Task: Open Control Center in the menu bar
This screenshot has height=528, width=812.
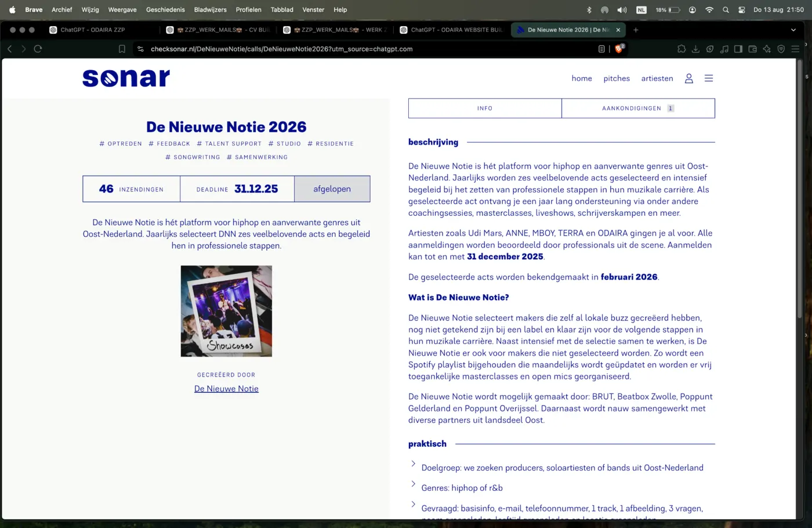Action: 742,10
